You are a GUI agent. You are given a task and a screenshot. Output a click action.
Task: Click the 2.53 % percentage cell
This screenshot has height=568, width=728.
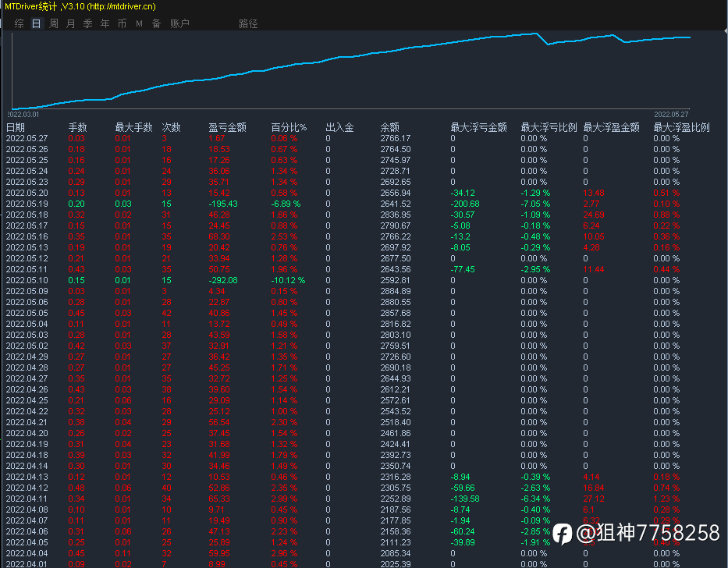(x=284, y=237)
